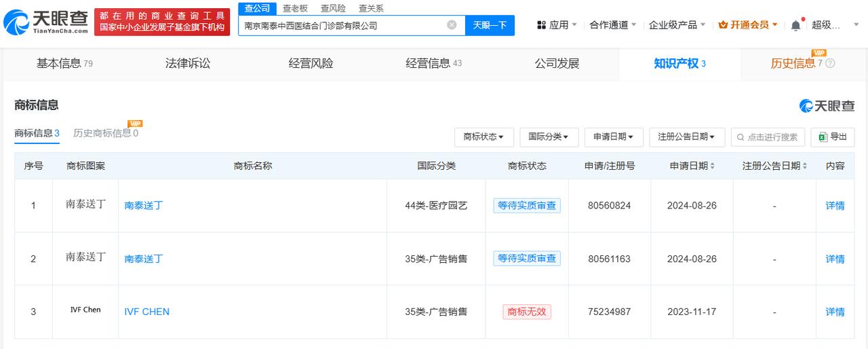Screen dimensions: 868x349
Task: Open the 商标状态 filter dropdown
Action: [484, 136]
